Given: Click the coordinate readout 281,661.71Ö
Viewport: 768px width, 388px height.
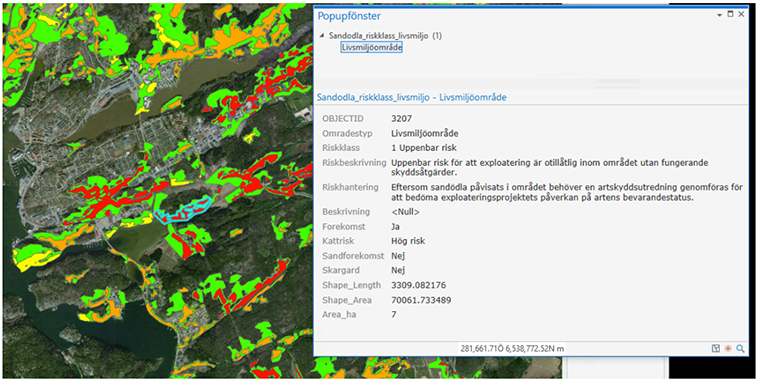Looking at the screenshot, I should (x=482, y=349).
